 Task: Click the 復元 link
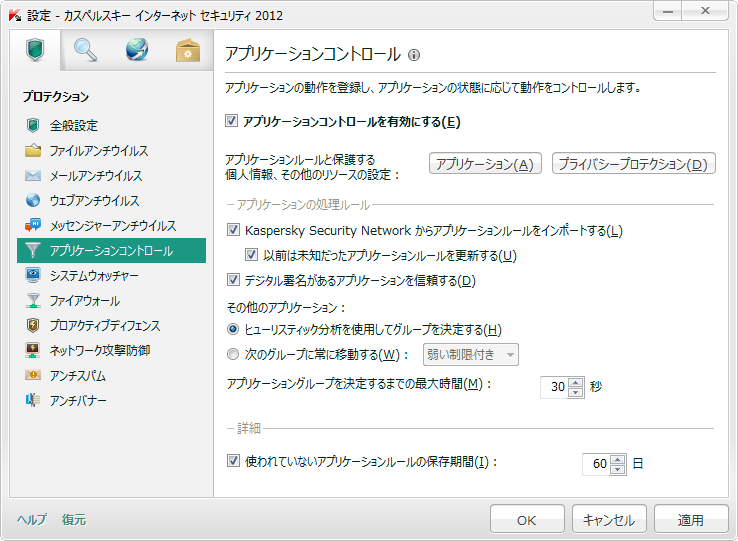pos(74,519)
